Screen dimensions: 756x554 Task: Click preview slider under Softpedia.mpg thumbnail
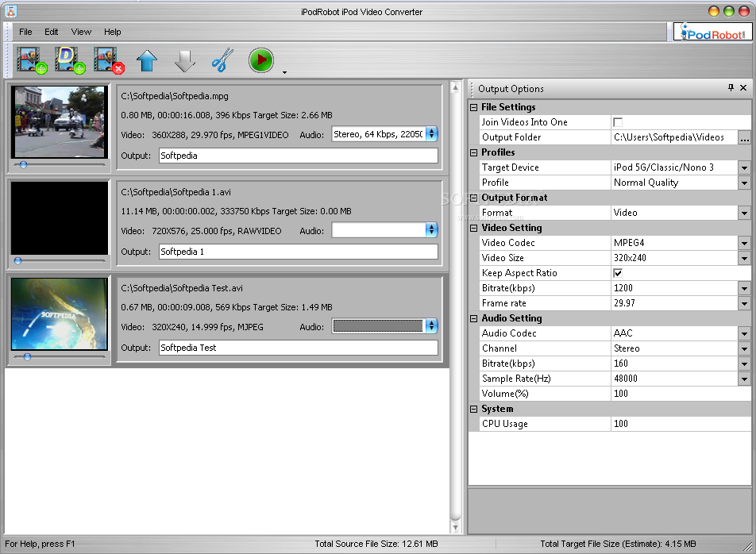(60, 165)
